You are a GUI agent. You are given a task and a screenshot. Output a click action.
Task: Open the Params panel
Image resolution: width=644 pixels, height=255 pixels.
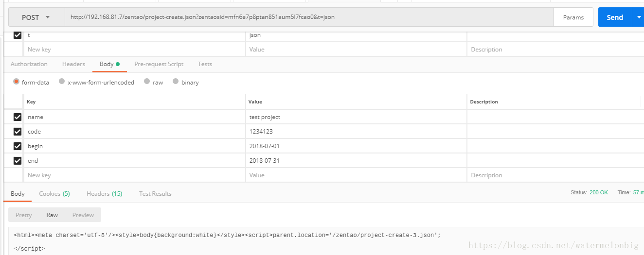[573, 17]
